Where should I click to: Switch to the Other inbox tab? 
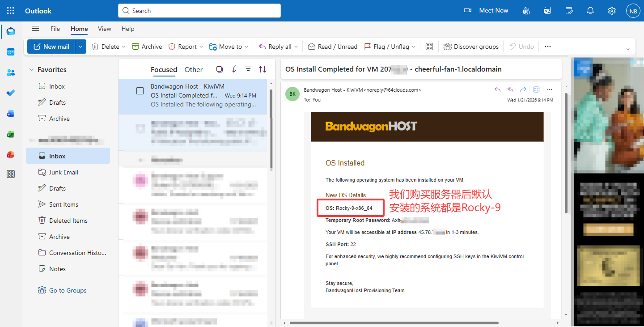[x=193, y=69]
